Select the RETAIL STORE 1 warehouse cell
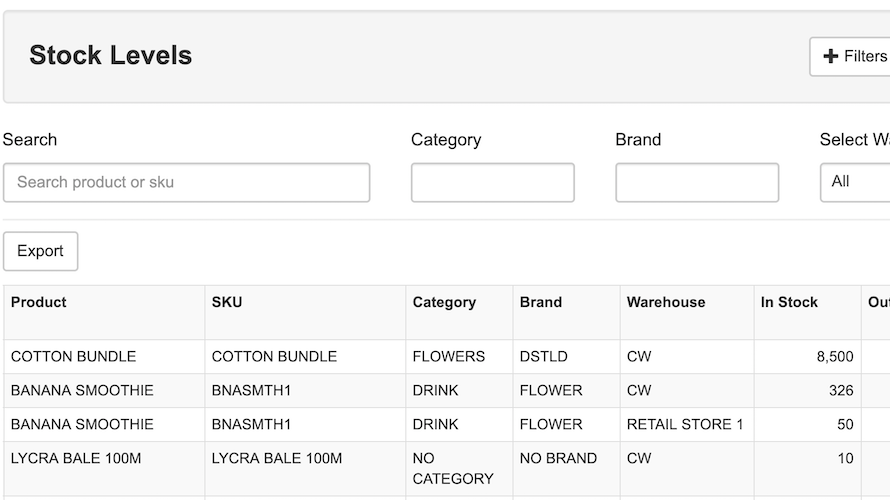Image resolution: width=890 pixels, height=500 pixels. tap(685, 425)
